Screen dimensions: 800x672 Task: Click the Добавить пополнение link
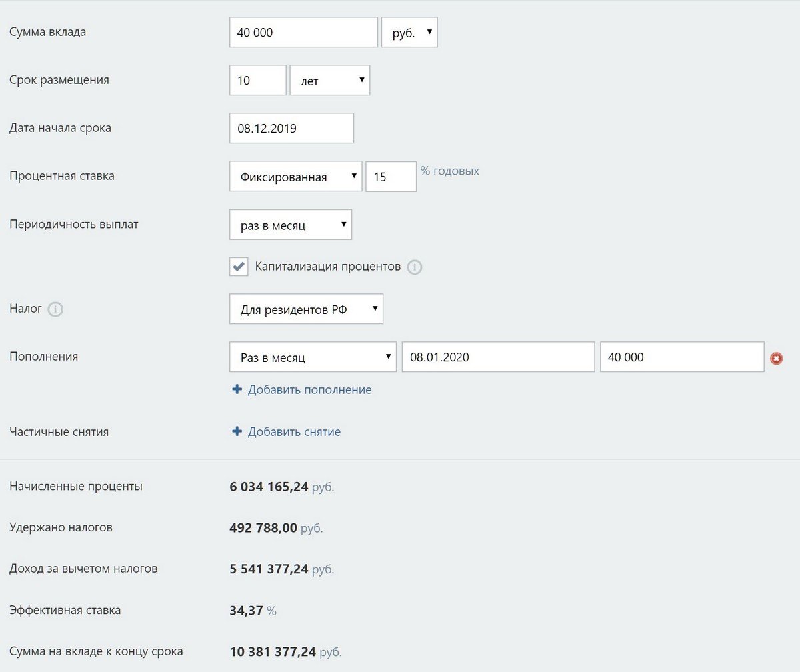tap(309, 390)
